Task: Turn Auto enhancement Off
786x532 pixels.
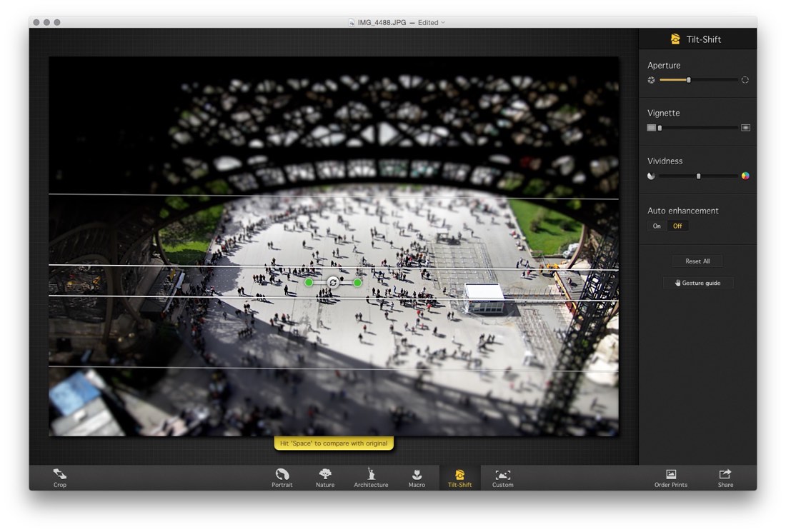Action: (677, 226)
